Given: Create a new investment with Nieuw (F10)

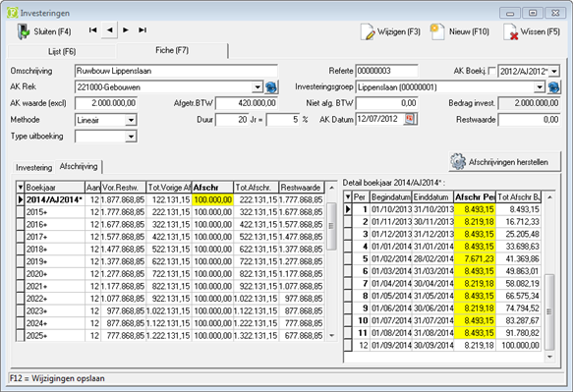Looking at the screenshot, I should [437, 31].
